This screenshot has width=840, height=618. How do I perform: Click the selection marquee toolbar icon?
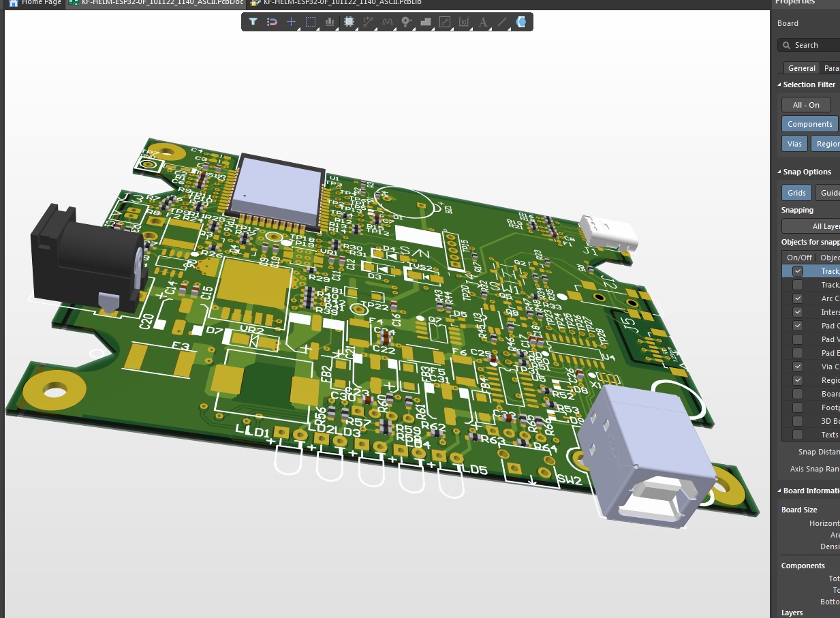click(x=311, y=22)
